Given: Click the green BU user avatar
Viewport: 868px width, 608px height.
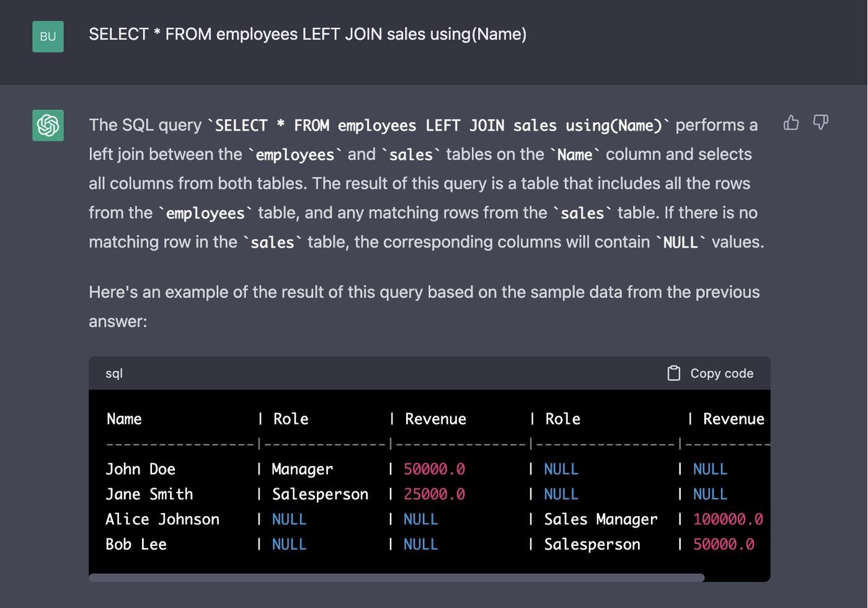Looking at the screenshot, I should pos(48,36).
